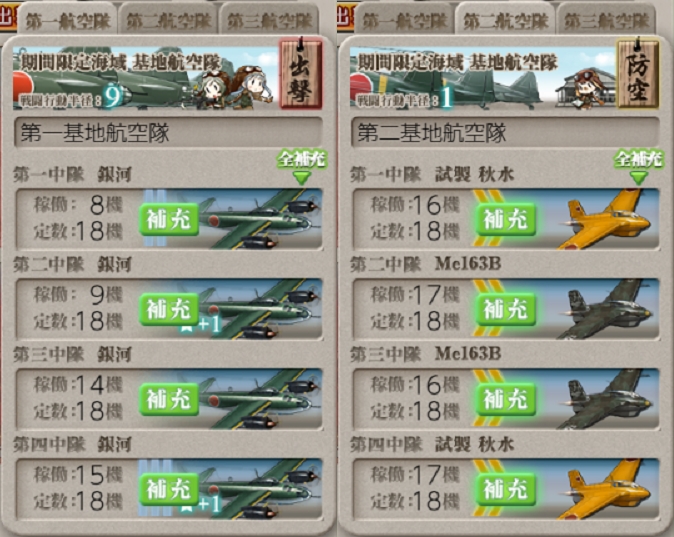Select the second squadron Me163B aircraft image

(x=608, y=309)
